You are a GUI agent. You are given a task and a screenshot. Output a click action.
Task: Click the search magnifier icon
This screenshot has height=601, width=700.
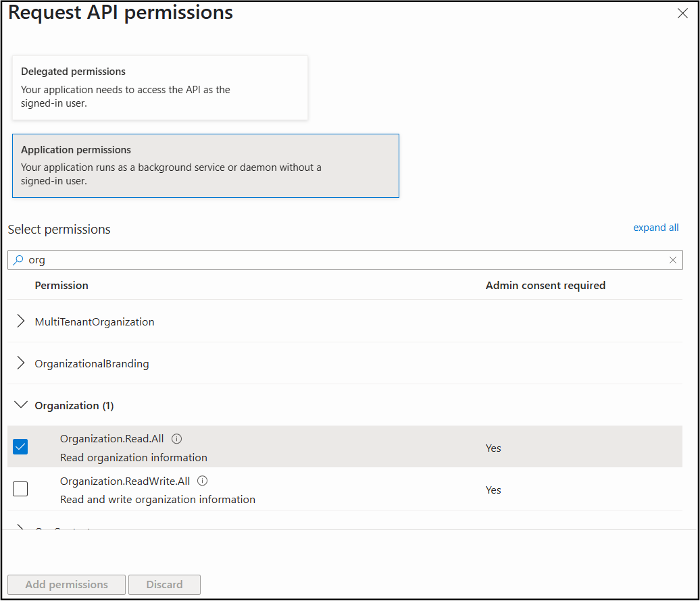pyautogui.click(x=18, y=260)
